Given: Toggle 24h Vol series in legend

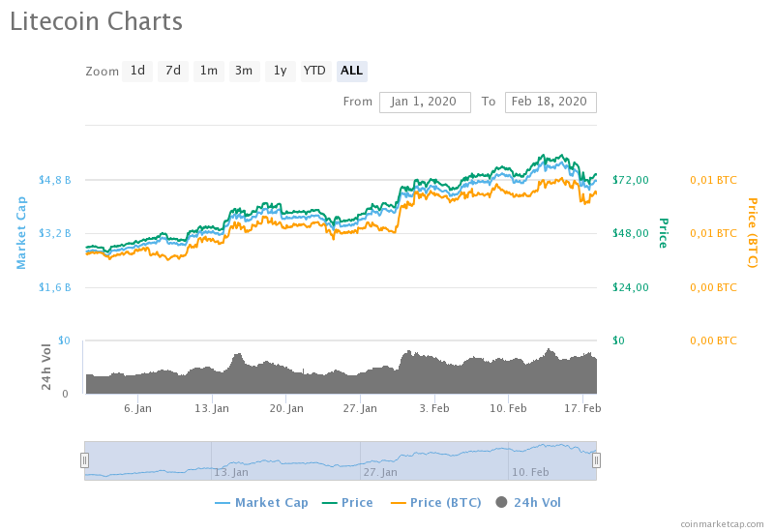Looking at the screenshot, I should (528, 502).
